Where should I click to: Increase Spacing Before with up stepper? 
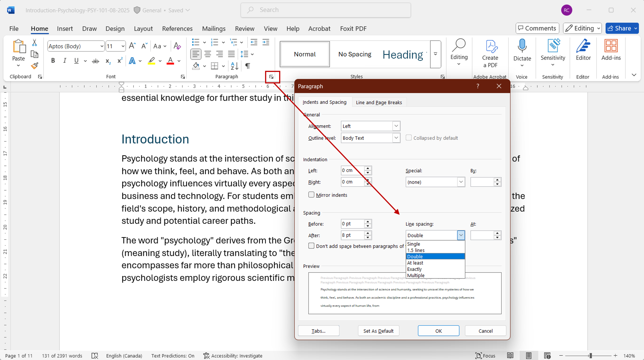point(368,221)
